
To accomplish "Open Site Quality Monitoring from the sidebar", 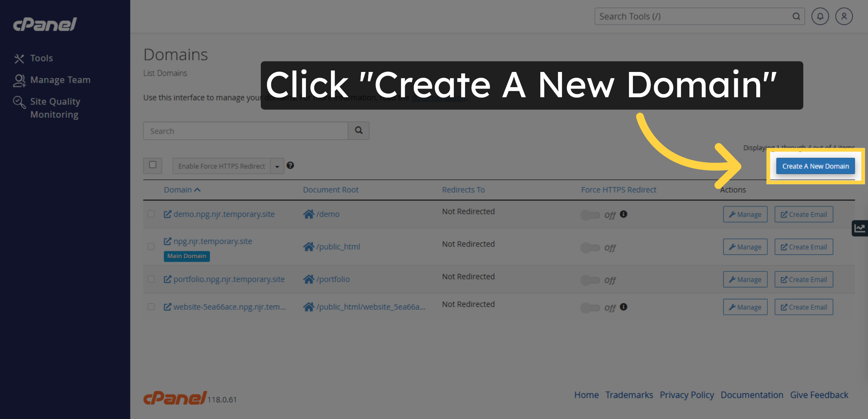I will 55,108.
